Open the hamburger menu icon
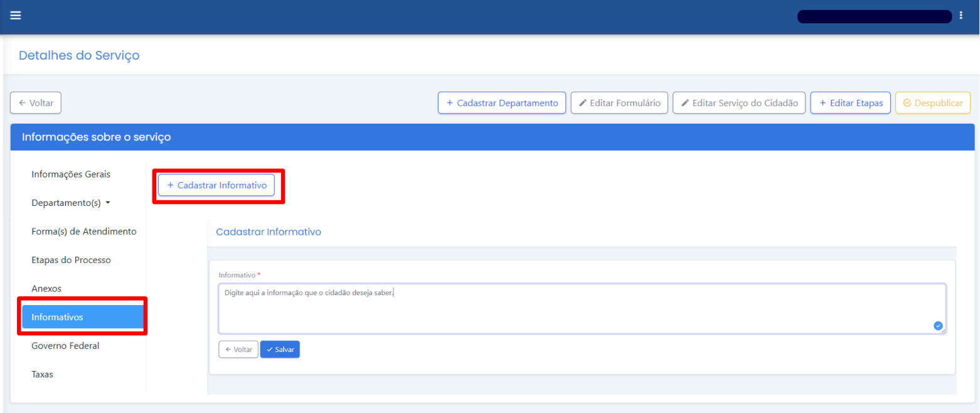This screenshot has height=413, width=980. pos(16,16)
